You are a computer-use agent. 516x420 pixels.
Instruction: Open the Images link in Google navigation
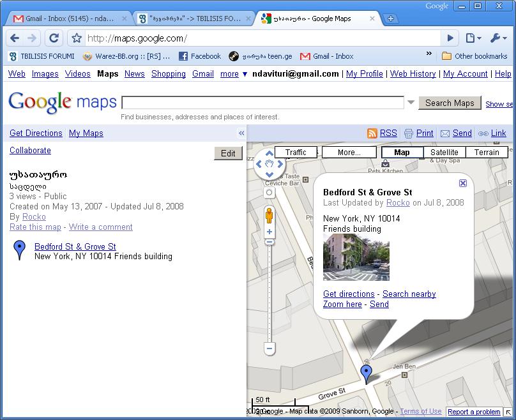click(x=45, y=73)
